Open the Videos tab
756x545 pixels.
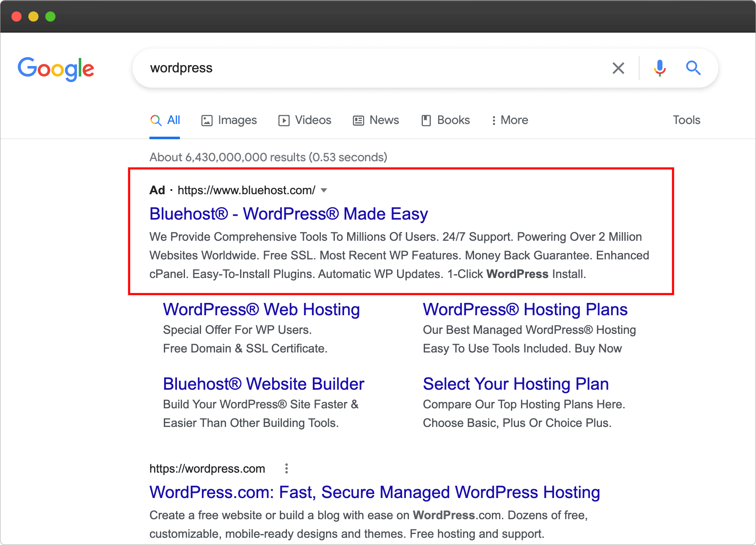coord(305,120)
